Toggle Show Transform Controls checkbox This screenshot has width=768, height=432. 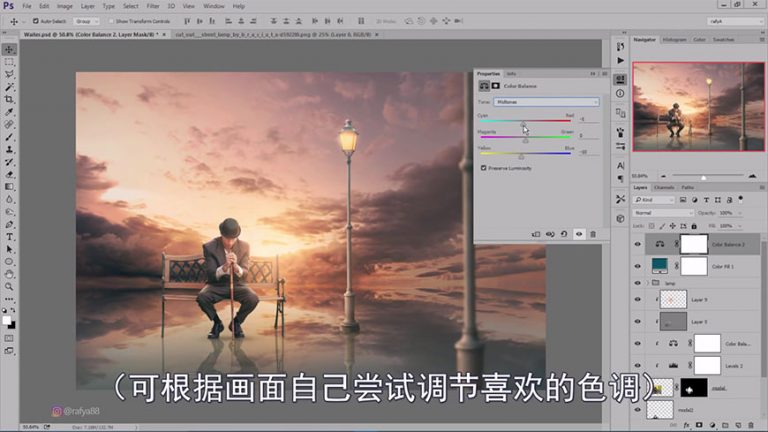[x=111, y=21]
